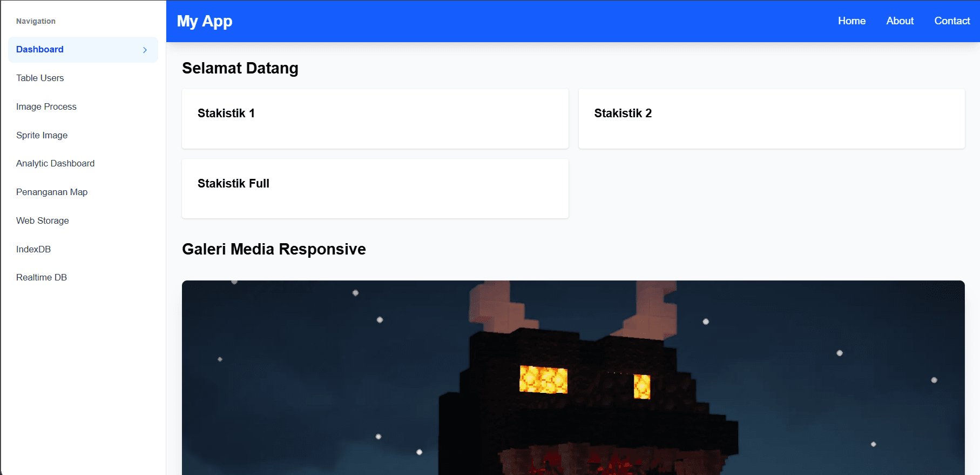980x475 pixels.
Task: Click the Stakistik Full card
Action: point(375,189)
